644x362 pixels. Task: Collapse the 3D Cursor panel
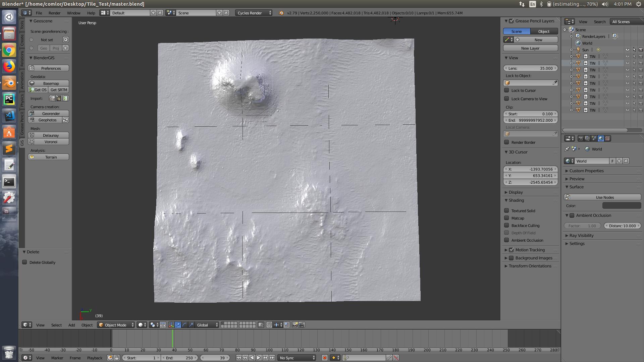[506, 152]
